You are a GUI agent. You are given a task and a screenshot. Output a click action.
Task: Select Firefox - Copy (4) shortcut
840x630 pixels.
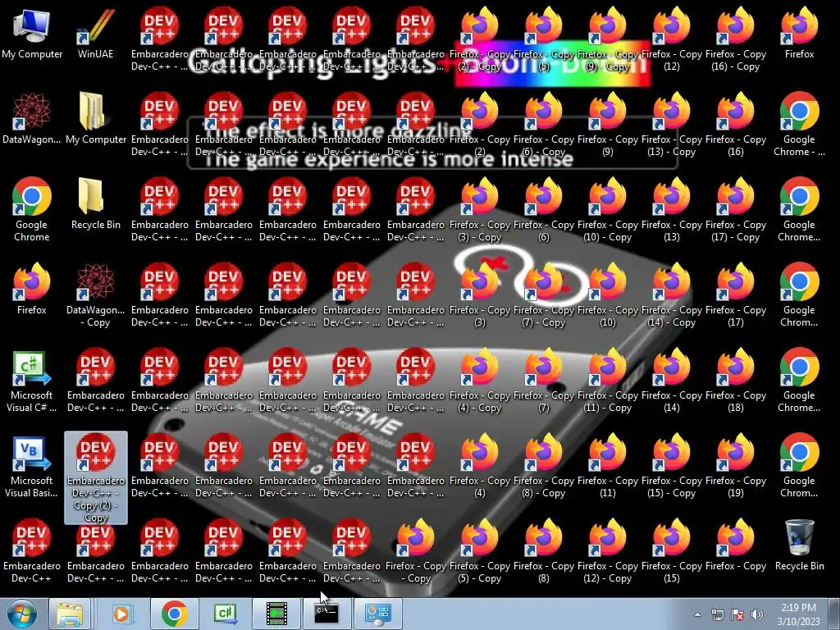tap(479, 466)
